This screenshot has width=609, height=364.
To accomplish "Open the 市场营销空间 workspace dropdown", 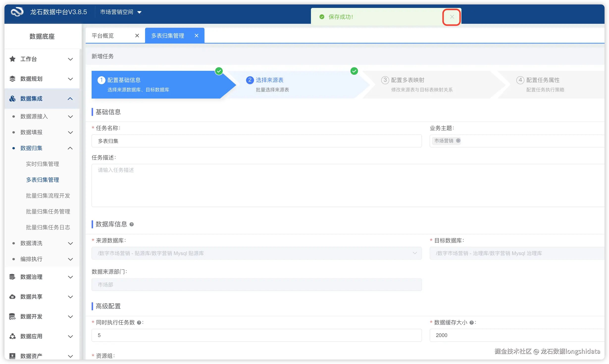I will click(121, 12).
